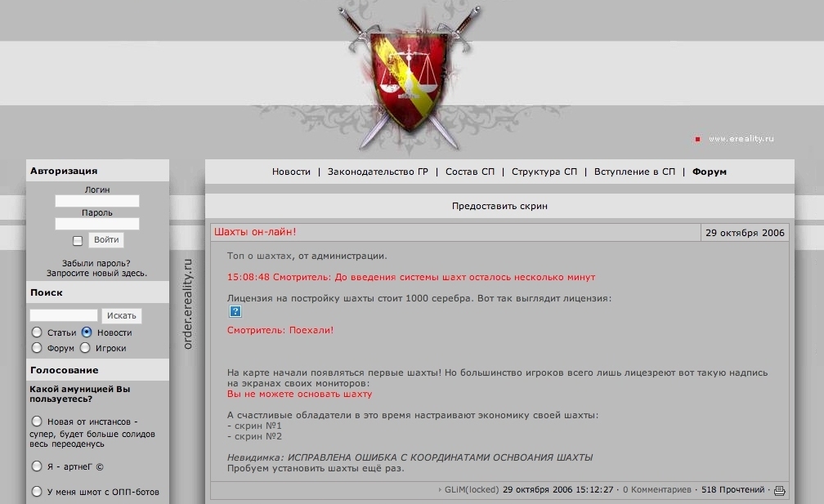824x504 pixels.
Task: Focus the Логин input field
Action: [x=97, y=201]
